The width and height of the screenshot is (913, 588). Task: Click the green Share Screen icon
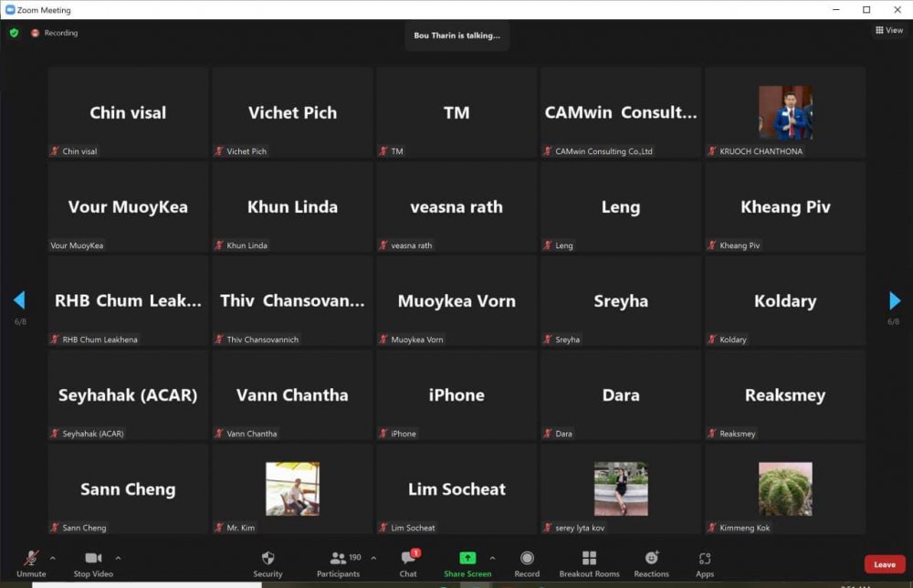[467, 559]
